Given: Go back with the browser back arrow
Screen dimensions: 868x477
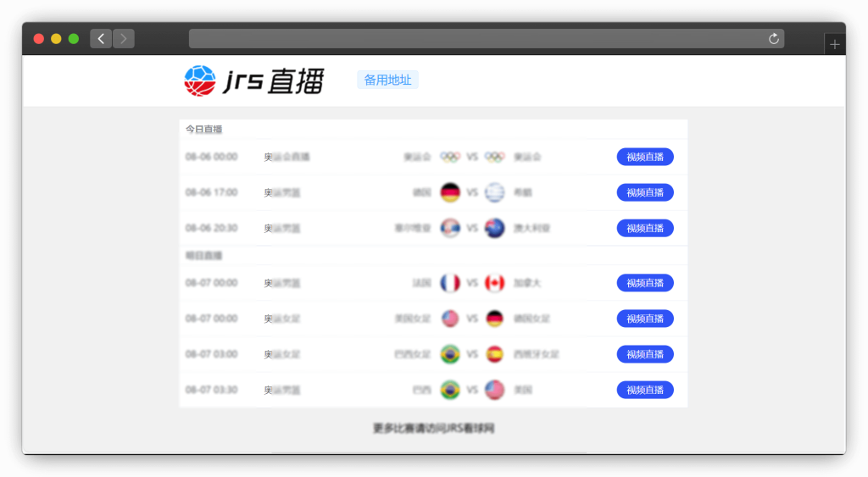Looking at the screenshot, I should click(x=101, y=39).
